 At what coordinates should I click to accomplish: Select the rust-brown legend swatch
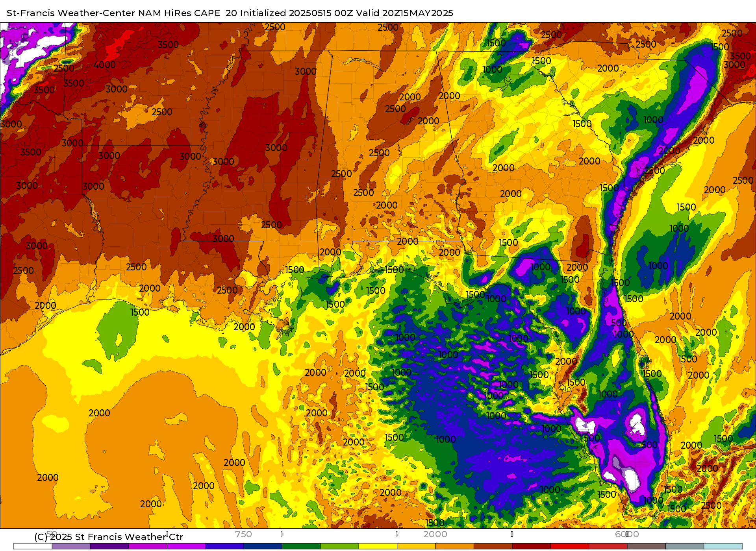pyautogui.click(x=493, y=546)
